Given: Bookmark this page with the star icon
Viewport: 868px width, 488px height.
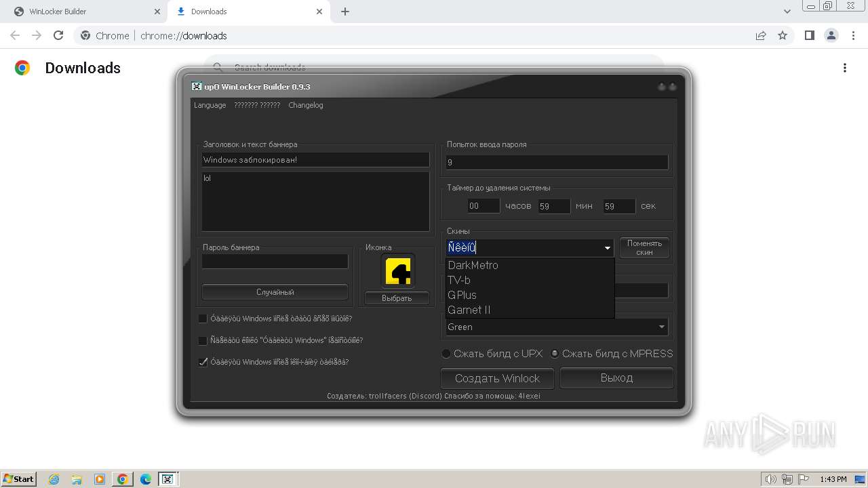Looking at the screenshot, I should coord(783,35).
